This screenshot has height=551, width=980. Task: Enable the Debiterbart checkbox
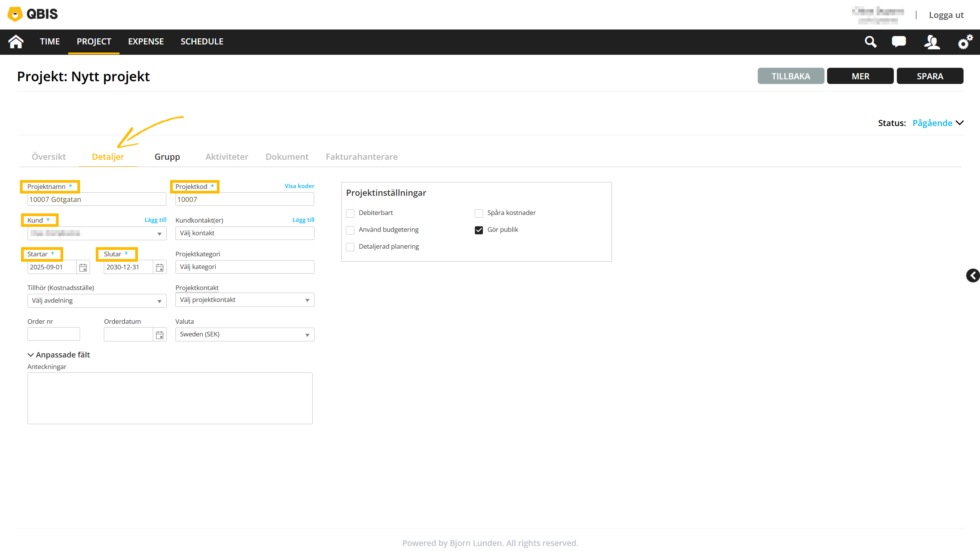click(350, 213)
